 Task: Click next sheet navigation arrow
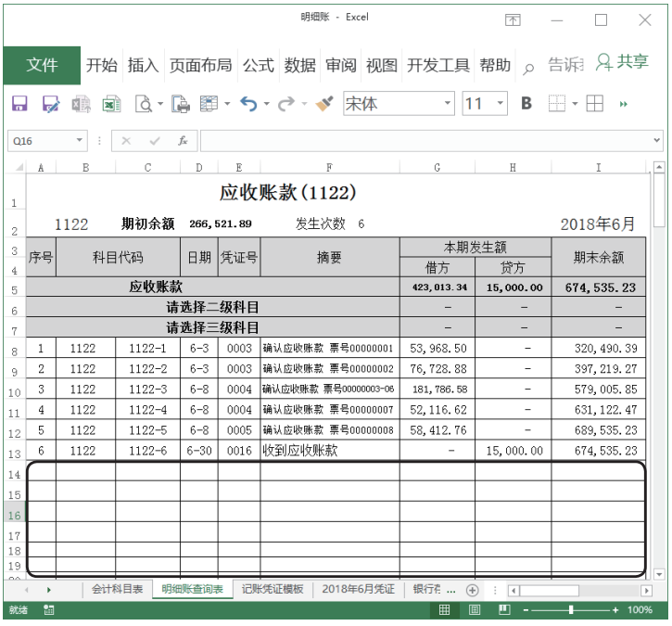coord(49,591)
